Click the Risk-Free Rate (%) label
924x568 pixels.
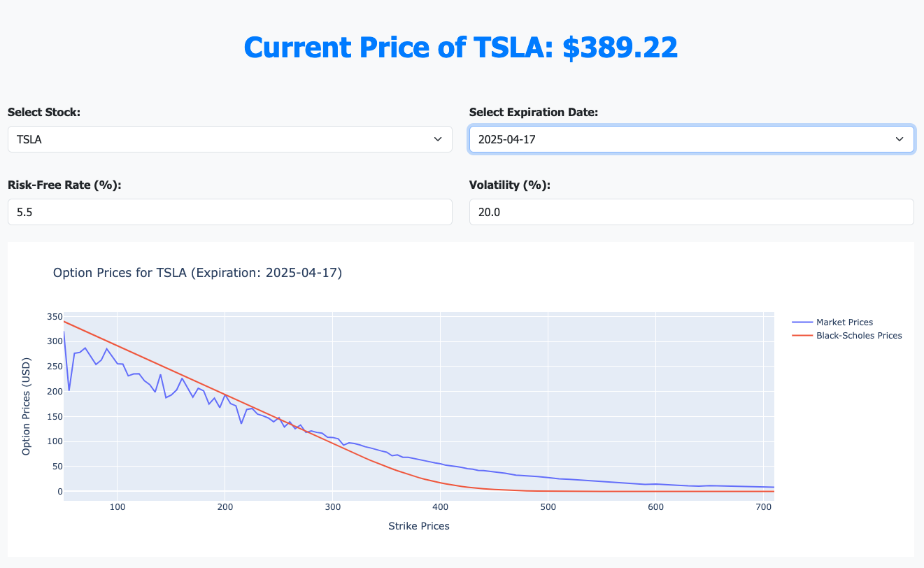pyautogui.click(x=64, y=185)
